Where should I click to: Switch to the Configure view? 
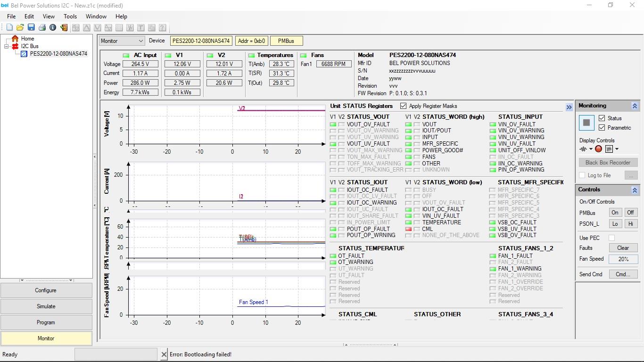[46, 290]
